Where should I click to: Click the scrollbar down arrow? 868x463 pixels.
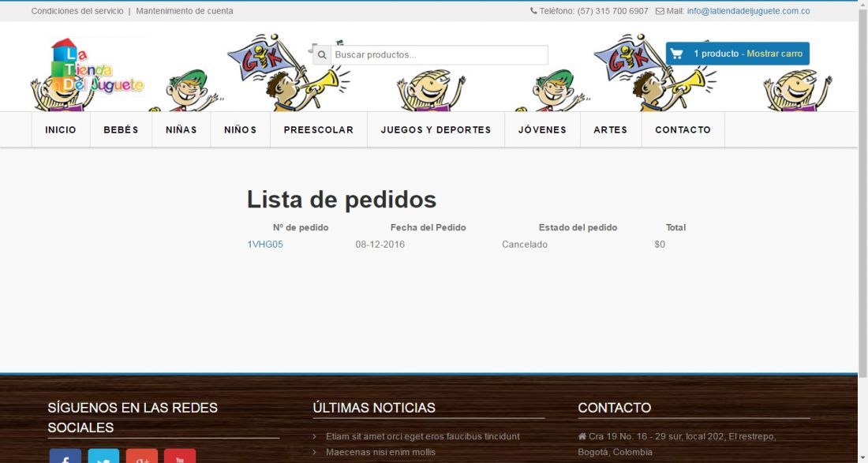[863, 457]
